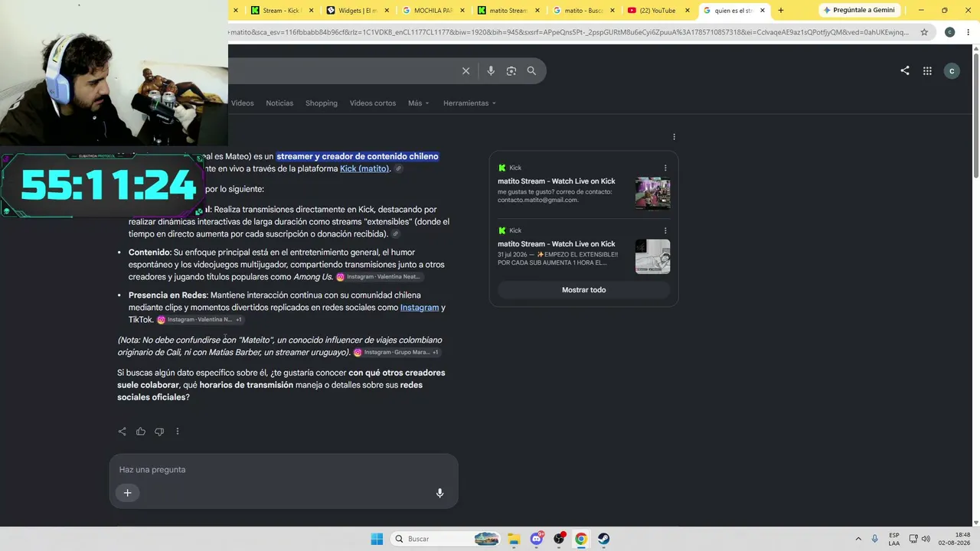Open the 'Instagram · Valentina Neat...' source chip
Viewport: 980px width, 551px height.
[x=379, y=277]
